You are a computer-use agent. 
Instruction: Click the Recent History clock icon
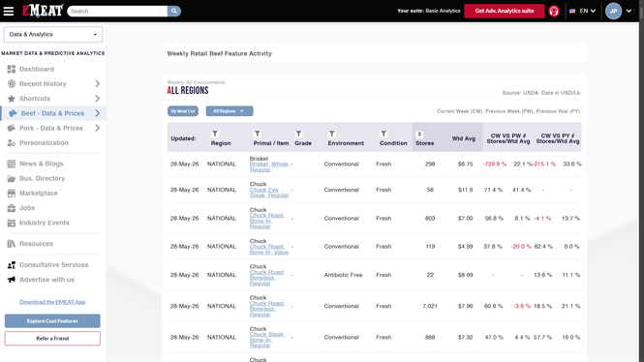(12, 84)
